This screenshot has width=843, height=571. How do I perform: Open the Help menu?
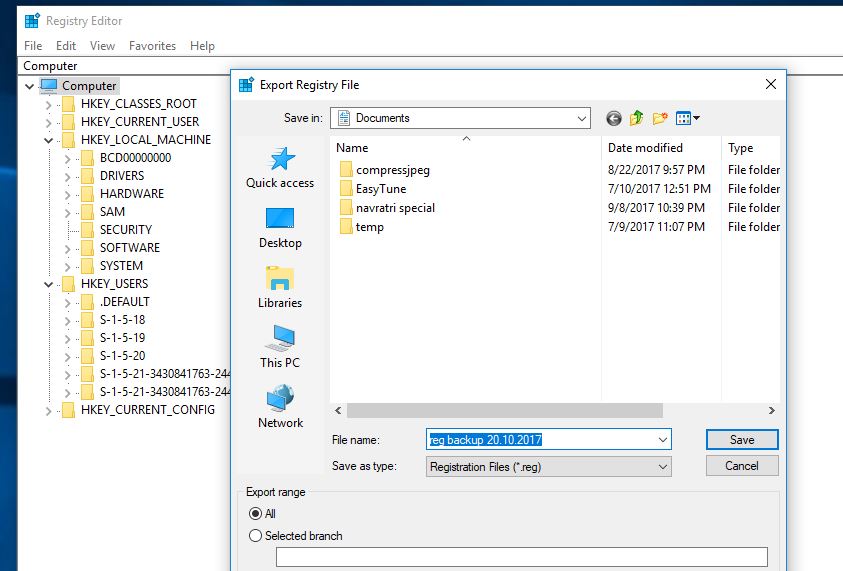(x=202, y=46)
